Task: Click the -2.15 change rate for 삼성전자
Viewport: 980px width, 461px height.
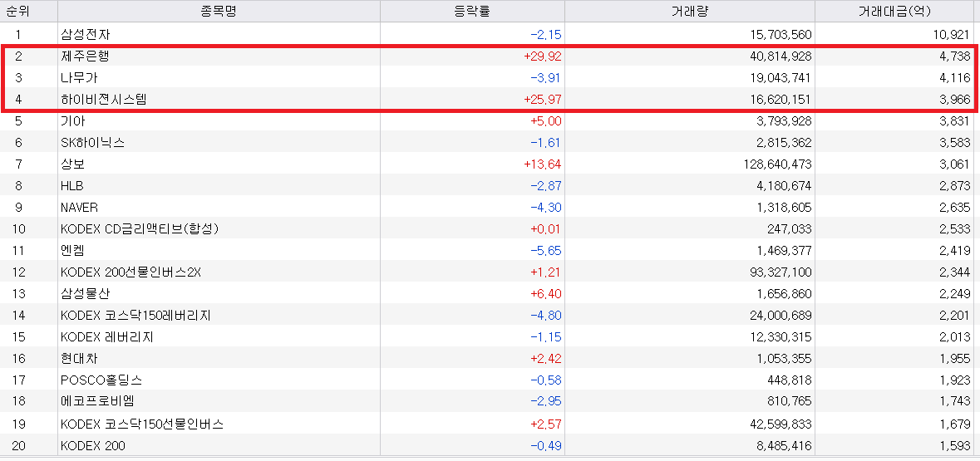Action: (545, 34)
